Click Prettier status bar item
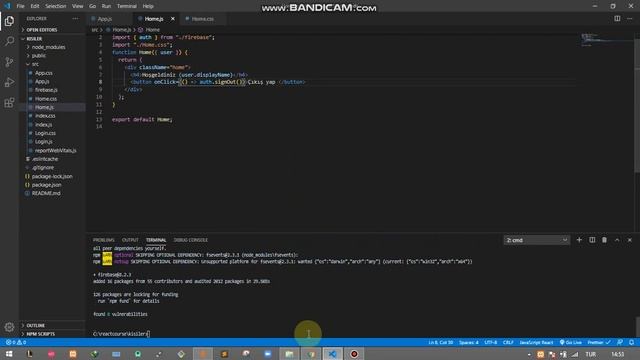The width and height of the screenshot is (640, 360). pyautogui.click(x=599, y=342)
